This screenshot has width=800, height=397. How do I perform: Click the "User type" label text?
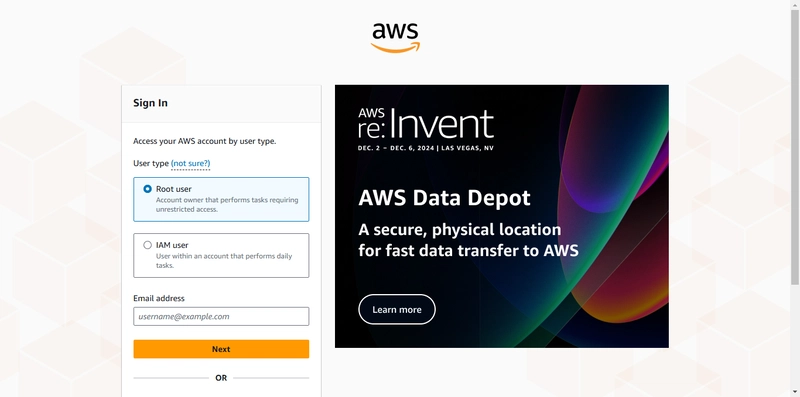151,163
